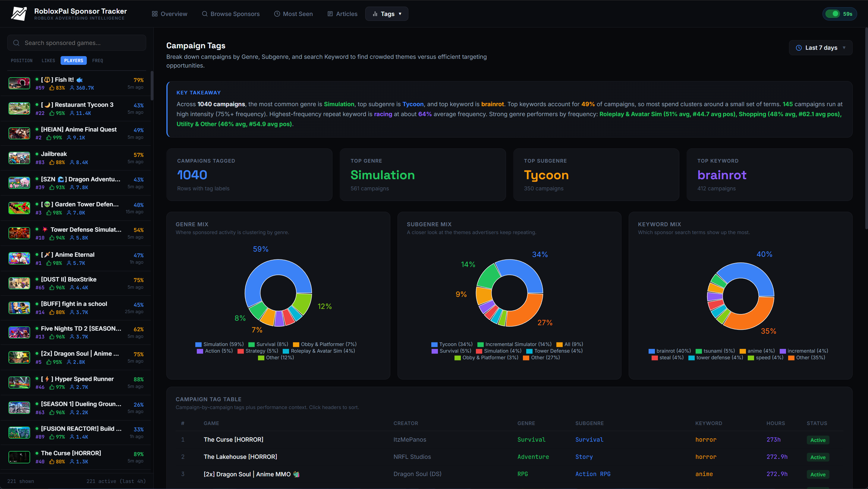Expand the Last 7 days range selector

tap(820, 48)
